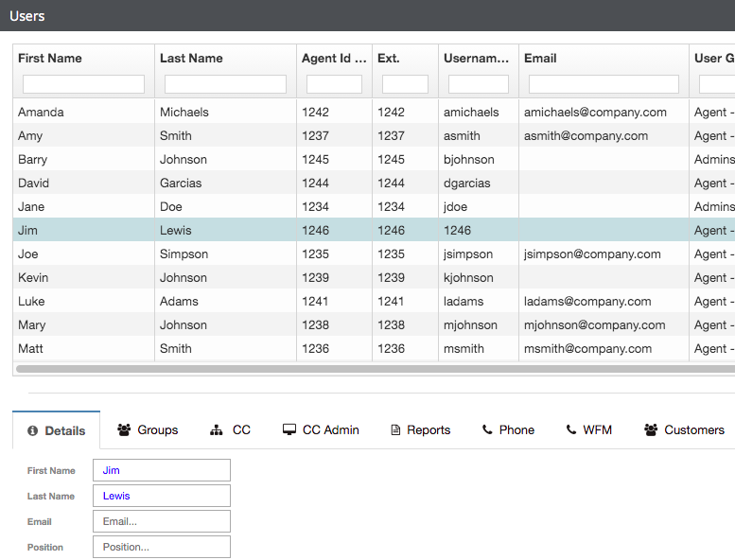Image resolution: width=735 pixels, height=560 pixels.
Task: Sort by Last Name column header
Action: (191, 58)
